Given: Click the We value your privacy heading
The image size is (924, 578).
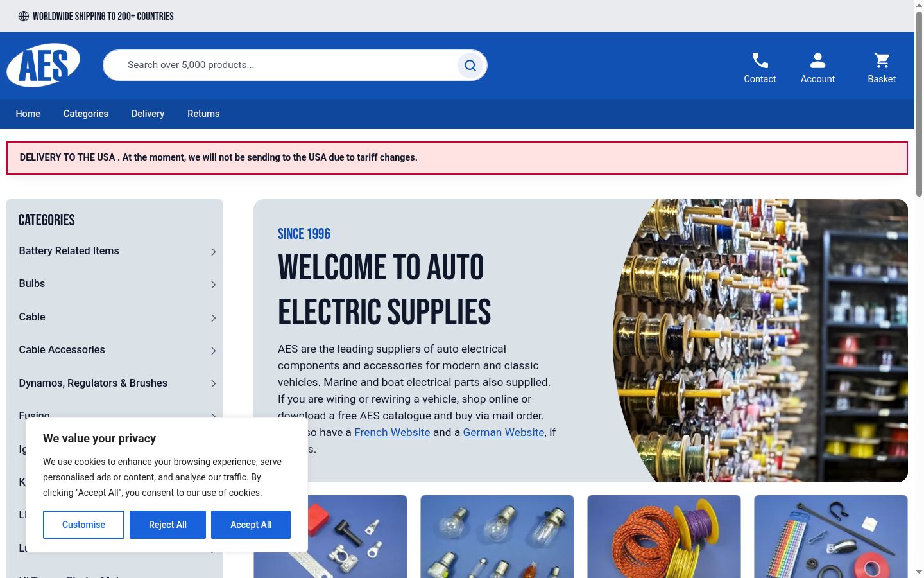Looking at the screenshot, I should [99, 439].
